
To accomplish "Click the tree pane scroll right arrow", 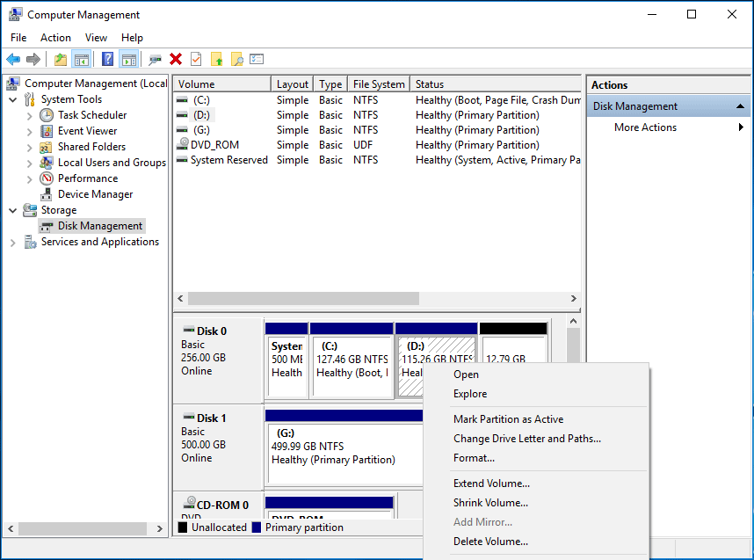I will (x=160, y=528).
